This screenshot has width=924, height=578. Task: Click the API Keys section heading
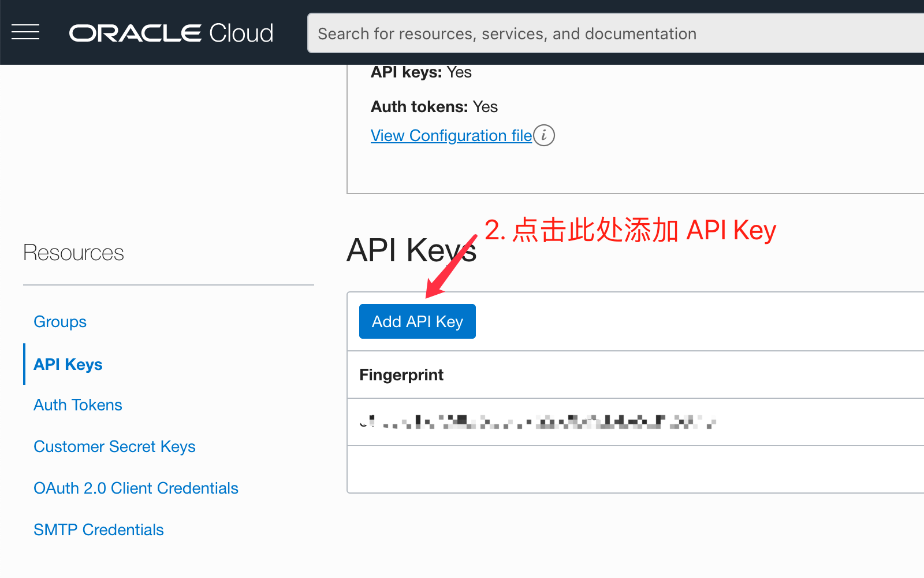(x=411, y=251)
